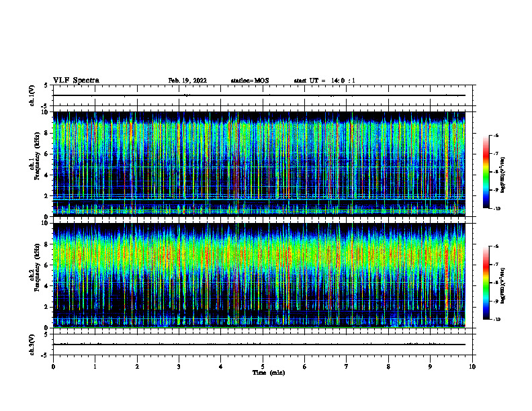532x411 pixels.
Task: Click time axis tick label "0"
Action: [53, 367]
